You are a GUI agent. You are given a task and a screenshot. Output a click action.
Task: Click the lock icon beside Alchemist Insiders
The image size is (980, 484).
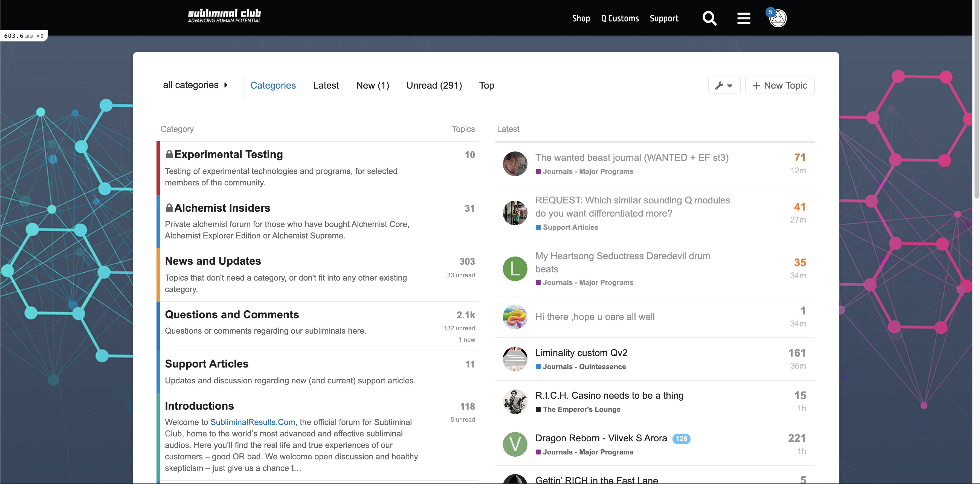coord(169,208)
